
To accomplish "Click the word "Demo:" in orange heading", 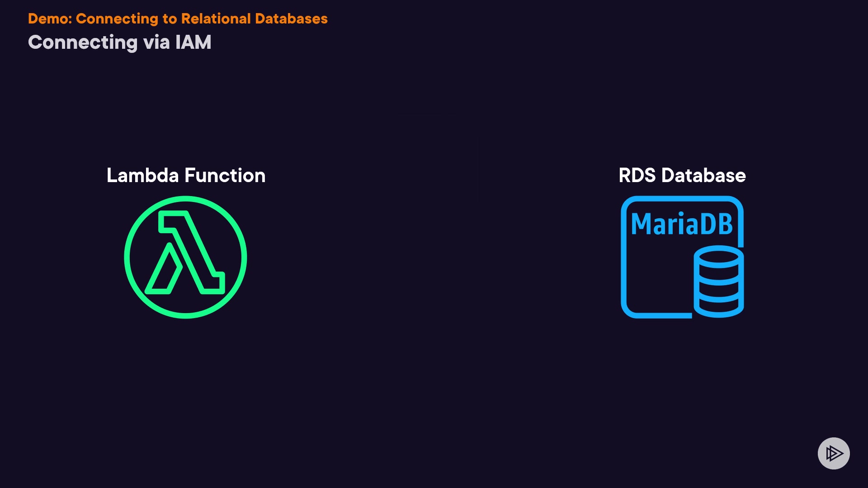I will [x=50, y=19].
